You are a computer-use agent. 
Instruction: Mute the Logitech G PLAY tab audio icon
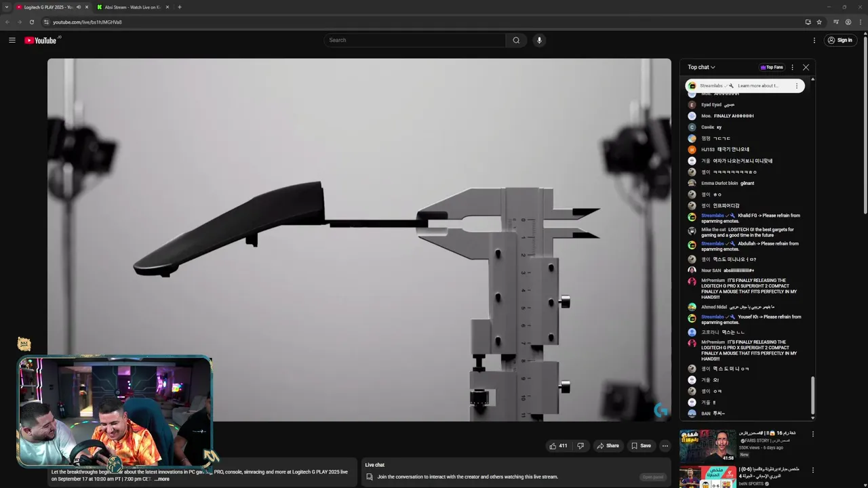click(x=79, y=7)
